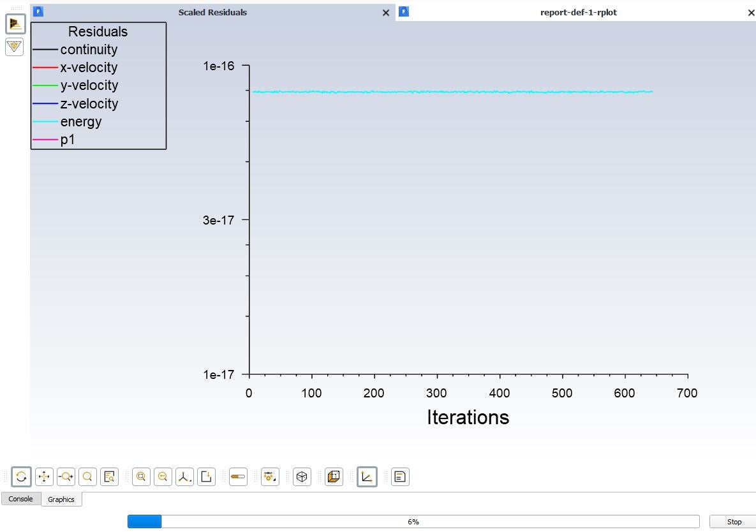Toggle the triangular selection filter icon
Screen dimensions: 756x532
tap(15, 47)
